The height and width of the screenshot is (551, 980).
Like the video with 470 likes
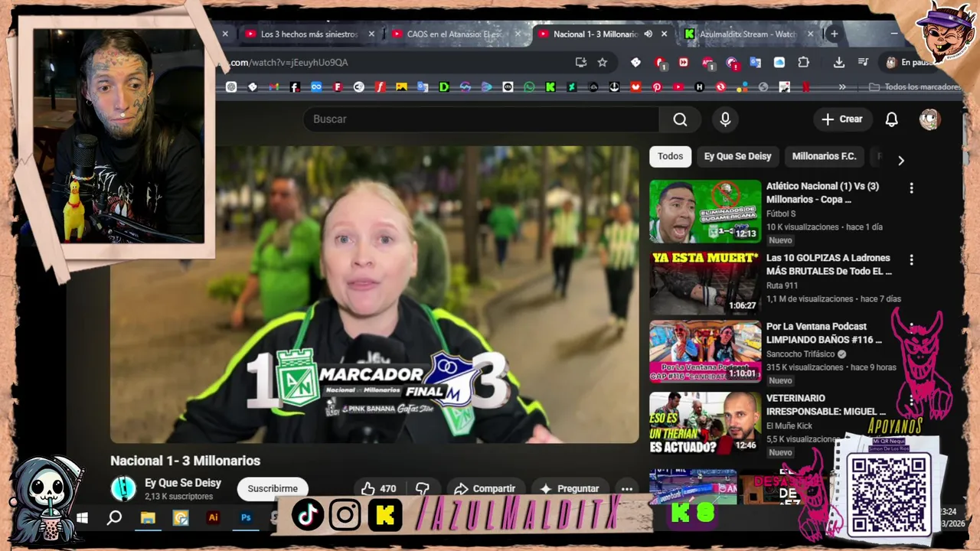(379, 488)
